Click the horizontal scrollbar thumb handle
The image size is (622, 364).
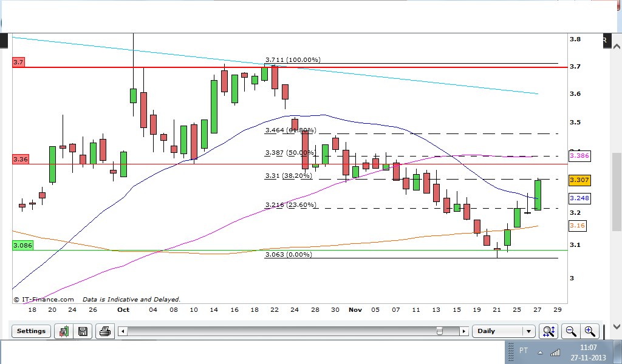click(x=440, y=331)
